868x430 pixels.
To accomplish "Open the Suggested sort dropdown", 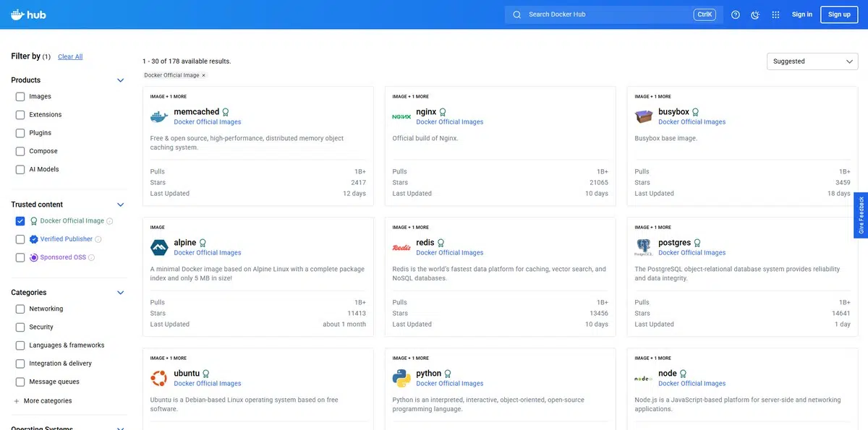I will [812, 61].
